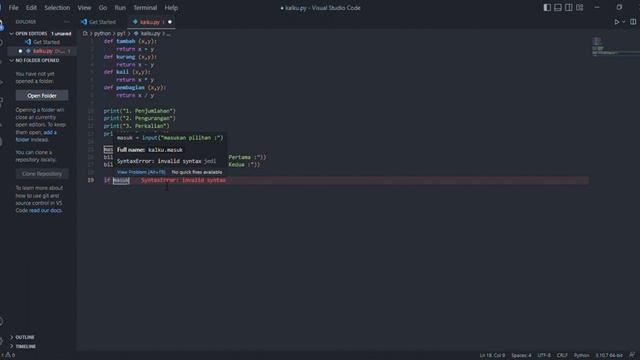Follow the 'read our docs' link
This screenshot has height=360, width=640.
click(45, 211)
